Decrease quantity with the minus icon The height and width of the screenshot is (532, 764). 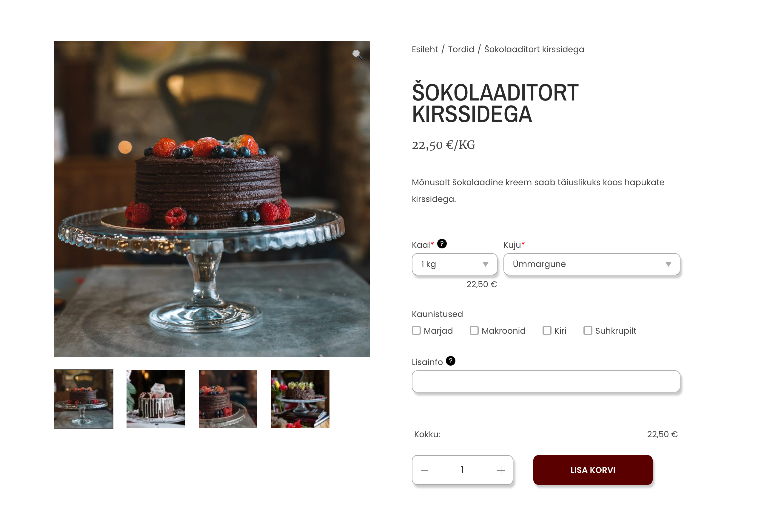point(425,470)
